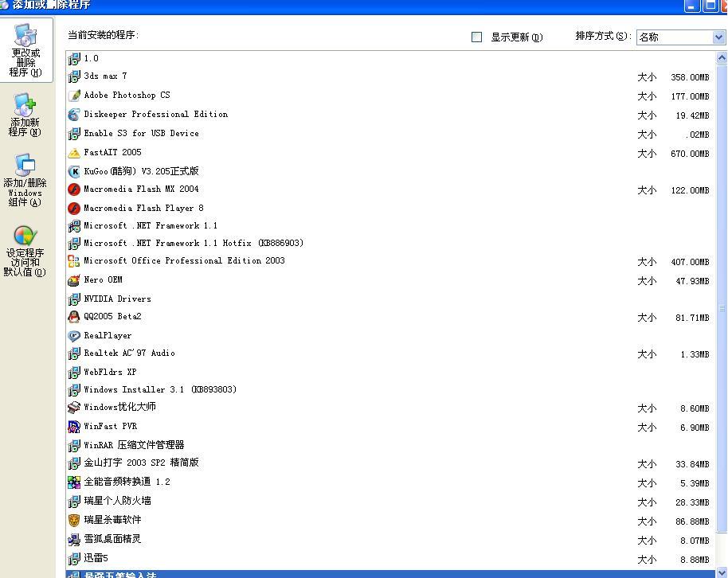Screen dimensions: 728x578
Task: Open Add New Programs (添加新程序)
Action: 25,115
